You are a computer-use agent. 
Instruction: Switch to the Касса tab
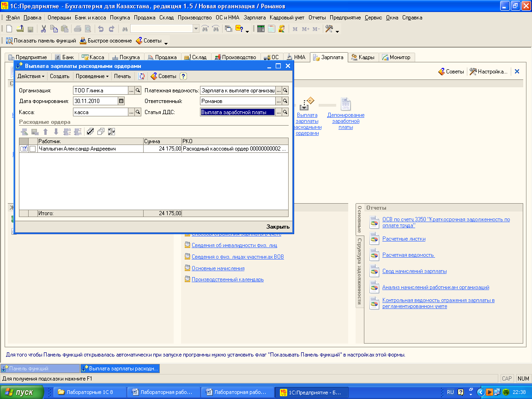[93, 57]
